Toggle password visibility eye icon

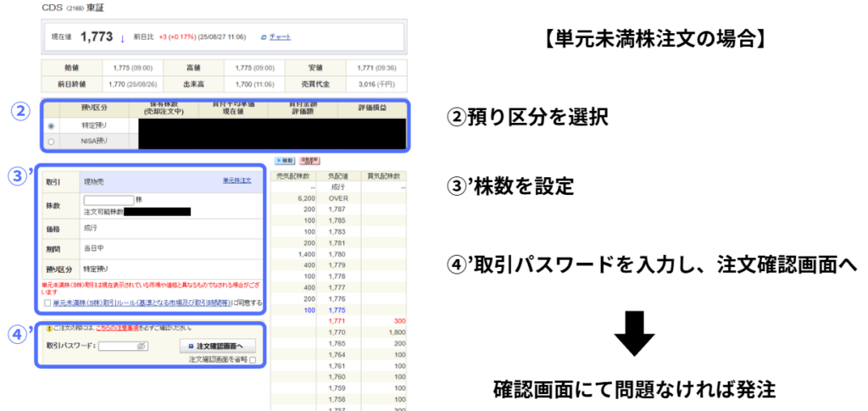pyautogui.click(x=142, y=346)
